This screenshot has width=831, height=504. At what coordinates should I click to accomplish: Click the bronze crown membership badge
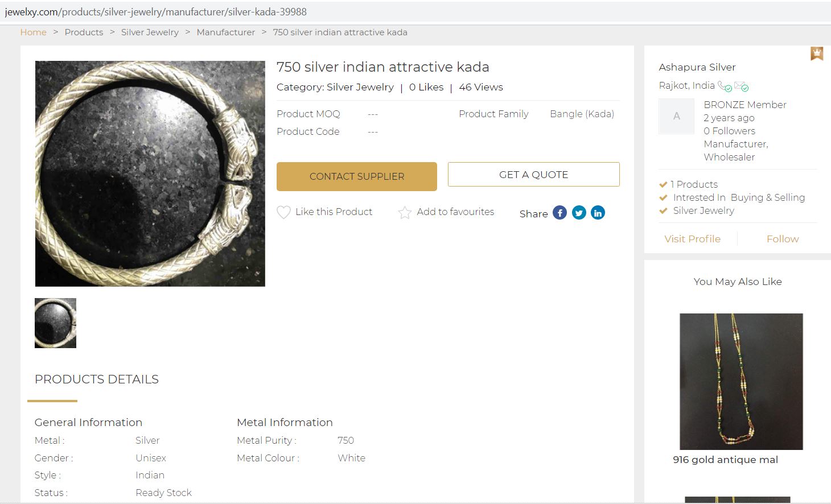pyautogui.click(x=817, y=53)
